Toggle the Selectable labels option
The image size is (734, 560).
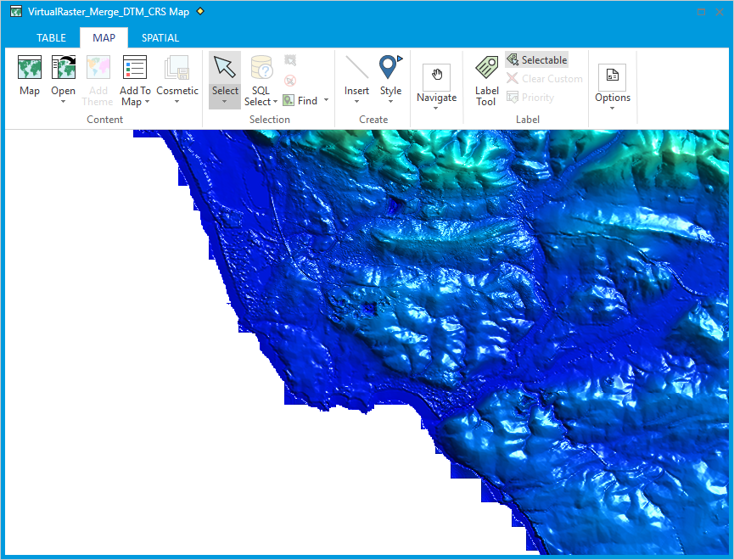click(537, 60)
